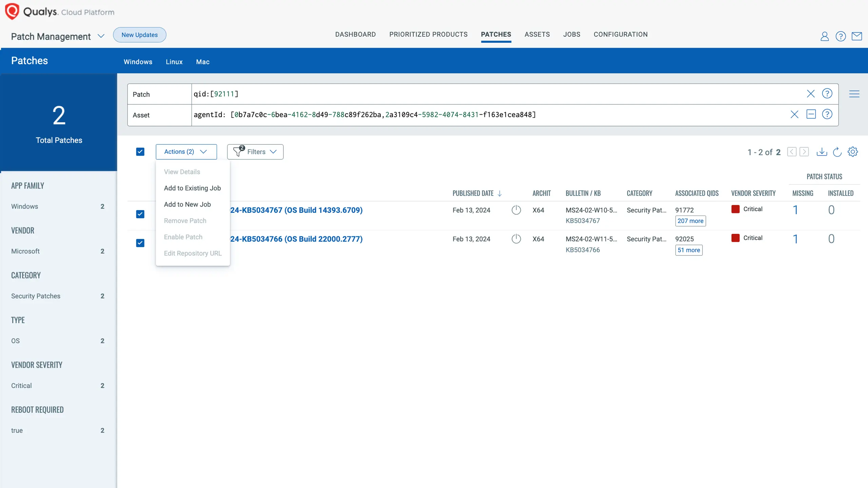
Task: Uncheck the KB5034767 patch row
Action: (x=140, y=214)
